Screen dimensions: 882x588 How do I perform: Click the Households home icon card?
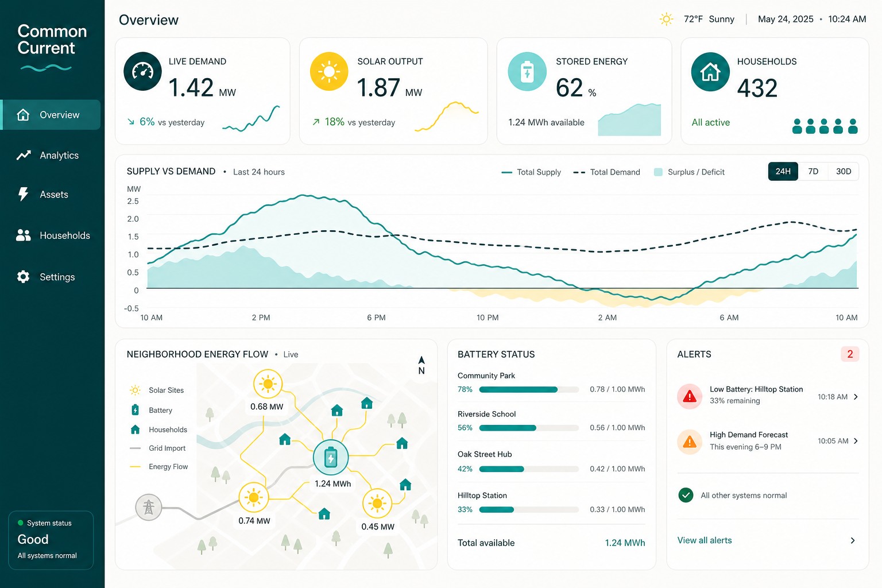click(710, 72)
